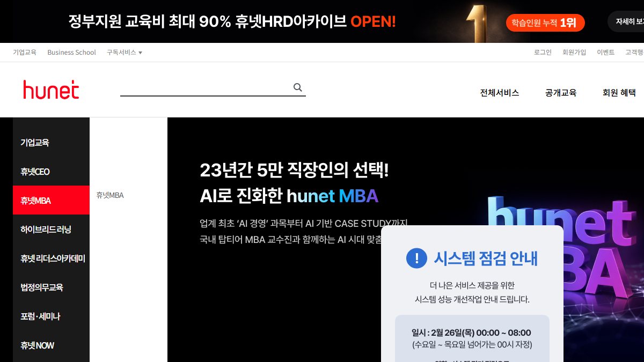The width and height of the screenshot is (644, 362).
Task: Select 휴넷CEO in the sidebar
Action: 35,172
